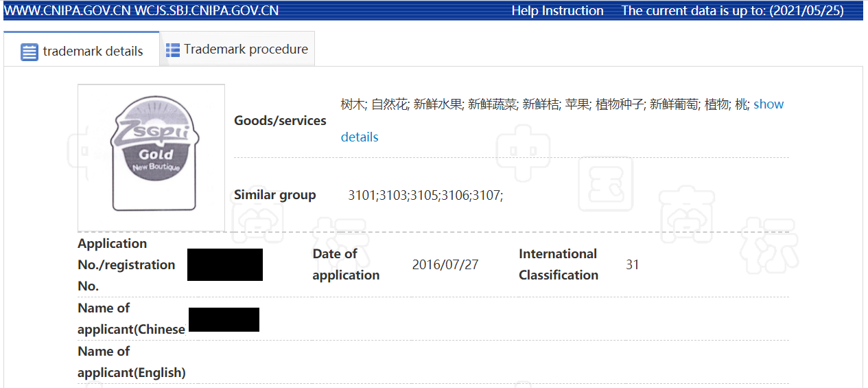The height and width of the screenshot is (388, 868).
Task: Click the current data date (2021/05/25) text
Action: [807, 11]
